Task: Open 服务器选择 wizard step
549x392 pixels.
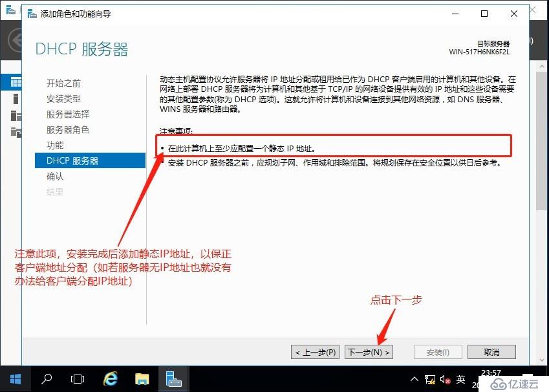Action: coord(68,114)
